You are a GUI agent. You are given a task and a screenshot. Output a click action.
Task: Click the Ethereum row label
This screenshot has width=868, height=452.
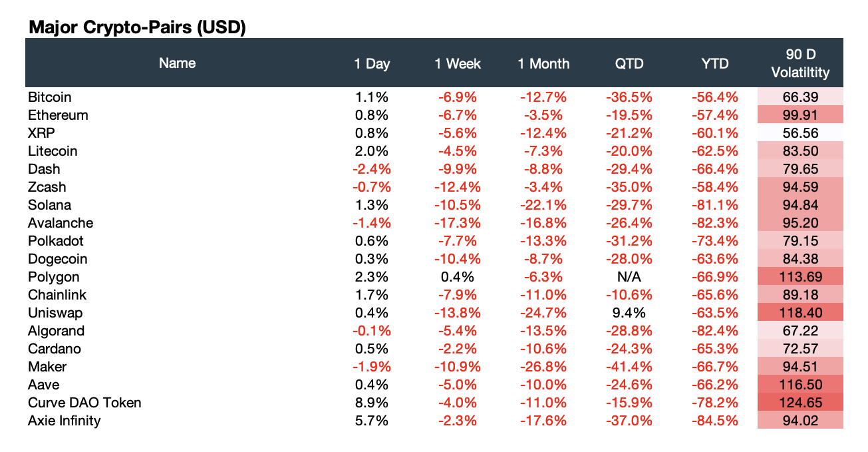point(58,115)
